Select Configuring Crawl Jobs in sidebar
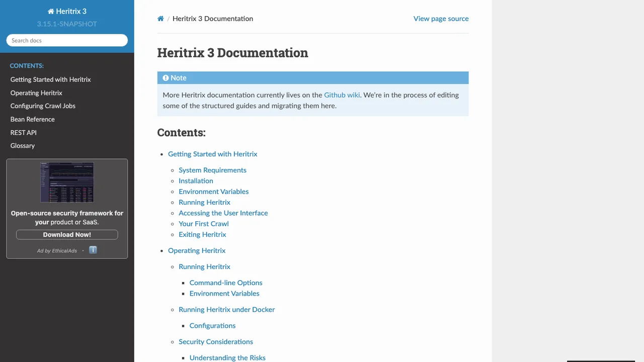This screenshot has width=644, height=362. click(x=43, y=106)
